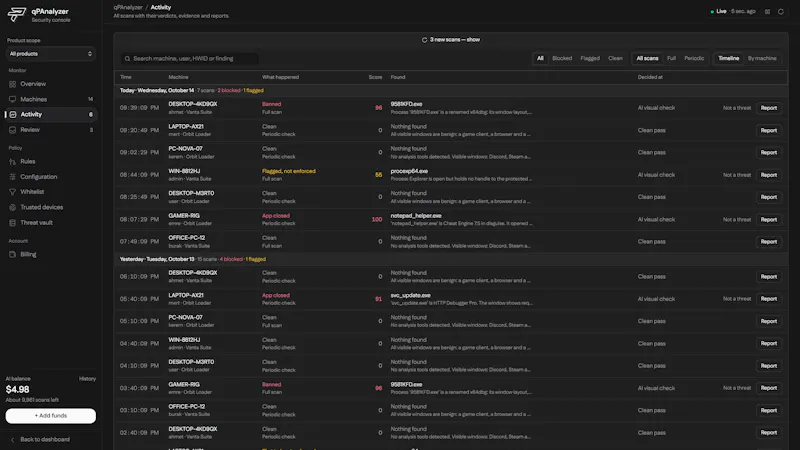800x450 pixels.
Task: Show only Periodic scans
Action: [x=694, y=58]
